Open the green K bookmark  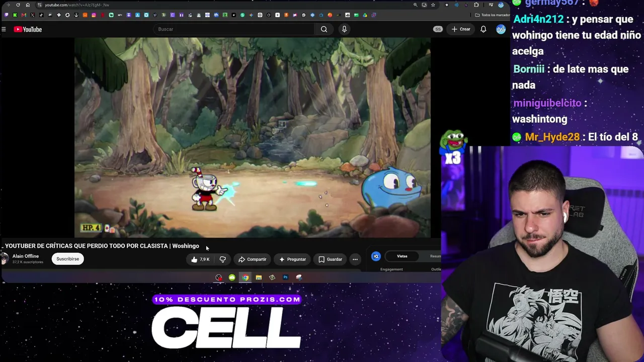point(15,15)
